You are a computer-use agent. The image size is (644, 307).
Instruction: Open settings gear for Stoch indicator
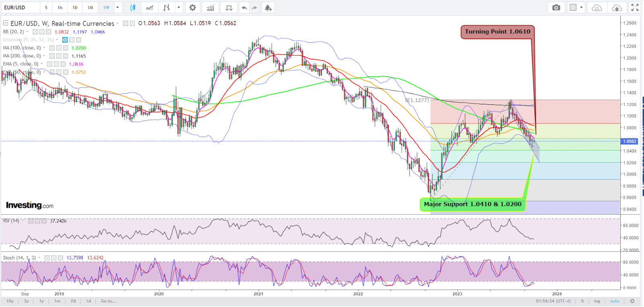(54, 258)
